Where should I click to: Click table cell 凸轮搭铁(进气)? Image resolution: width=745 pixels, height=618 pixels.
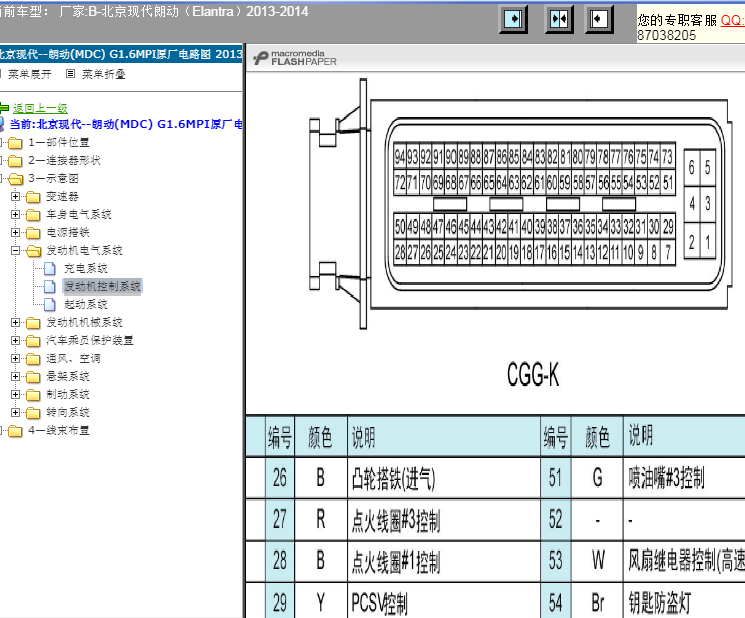(x=393, y=478)
